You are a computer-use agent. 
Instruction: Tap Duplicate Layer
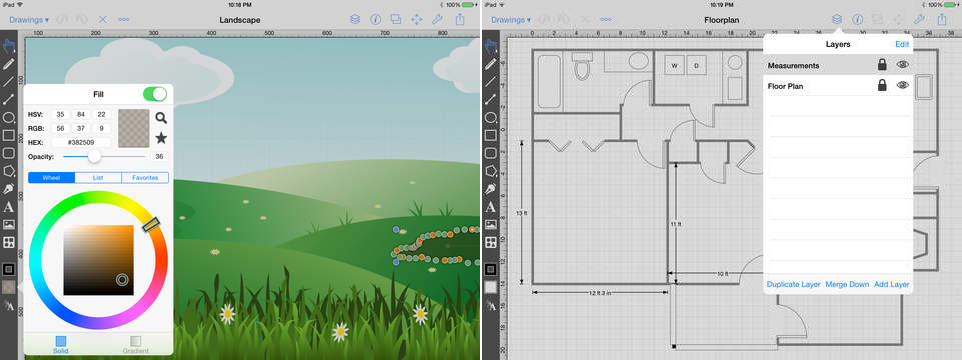[793, 285]
